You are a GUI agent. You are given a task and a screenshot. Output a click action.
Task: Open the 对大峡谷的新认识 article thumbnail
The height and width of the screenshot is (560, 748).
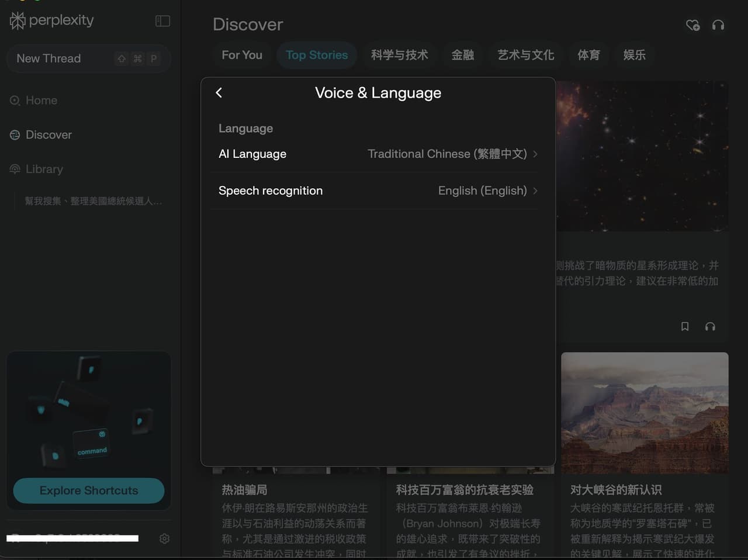[645, 413]
